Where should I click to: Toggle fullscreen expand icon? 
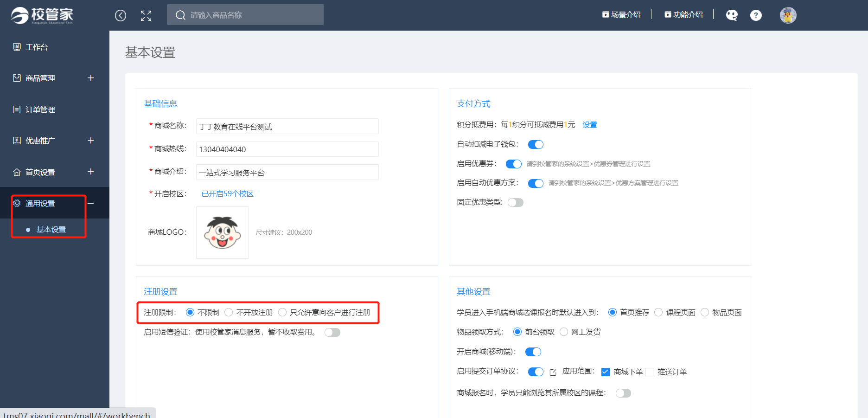tap(146, 16)
